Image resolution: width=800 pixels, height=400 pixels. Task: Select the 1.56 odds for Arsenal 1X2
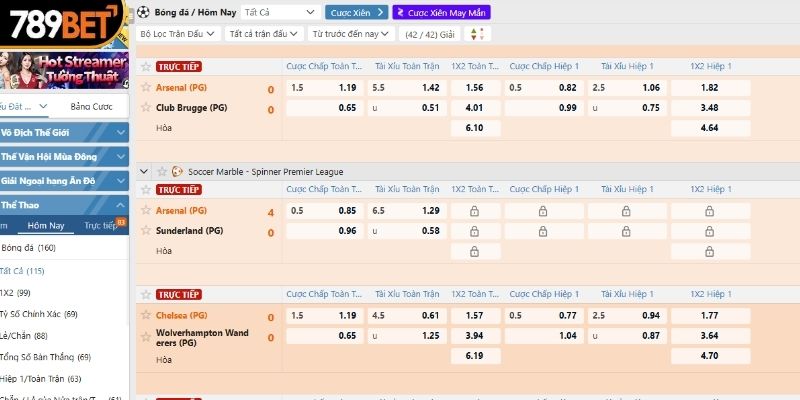pyautogui.click(x=475, y=88)
